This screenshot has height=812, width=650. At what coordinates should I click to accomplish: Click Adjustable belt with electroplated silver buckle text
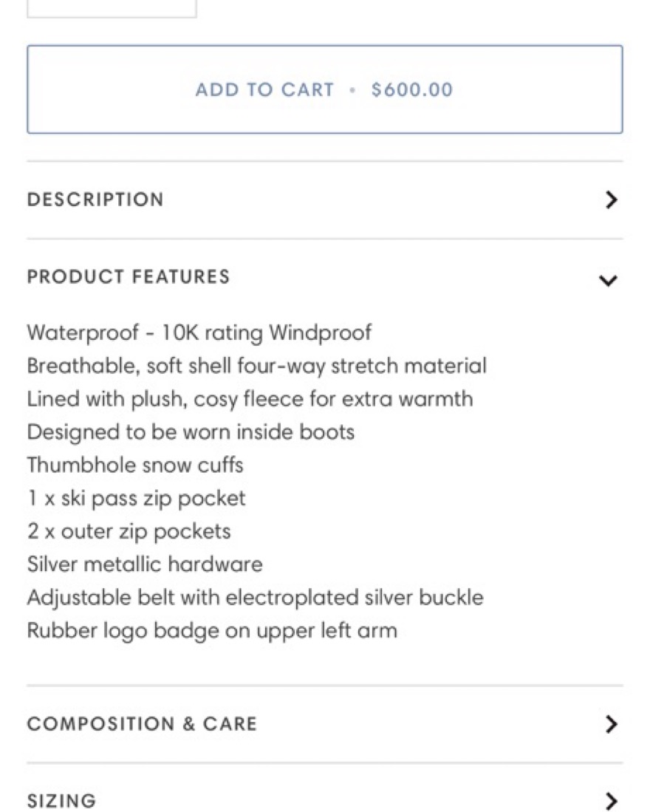pyautogui.click(x=255, y=597)
